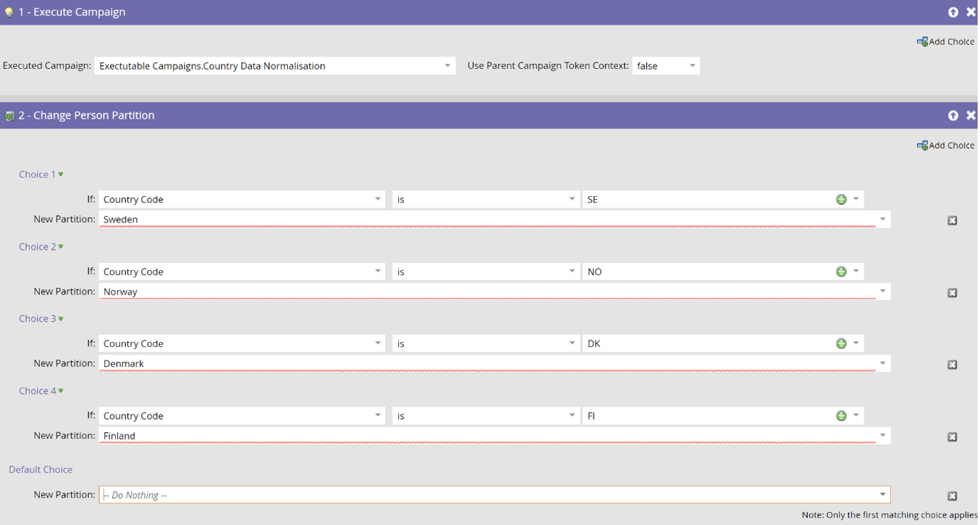The height and width of the screenshot is (525, 980).
Task: Open Use Parent Campaign Token Context dropdown
Action: point(692,66)
